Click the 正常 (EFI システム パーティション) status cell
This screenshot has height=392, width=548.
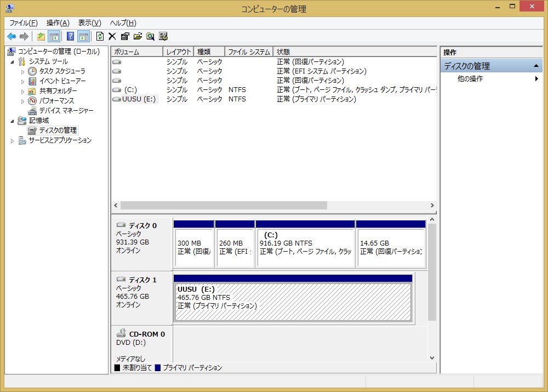point(322,71)
